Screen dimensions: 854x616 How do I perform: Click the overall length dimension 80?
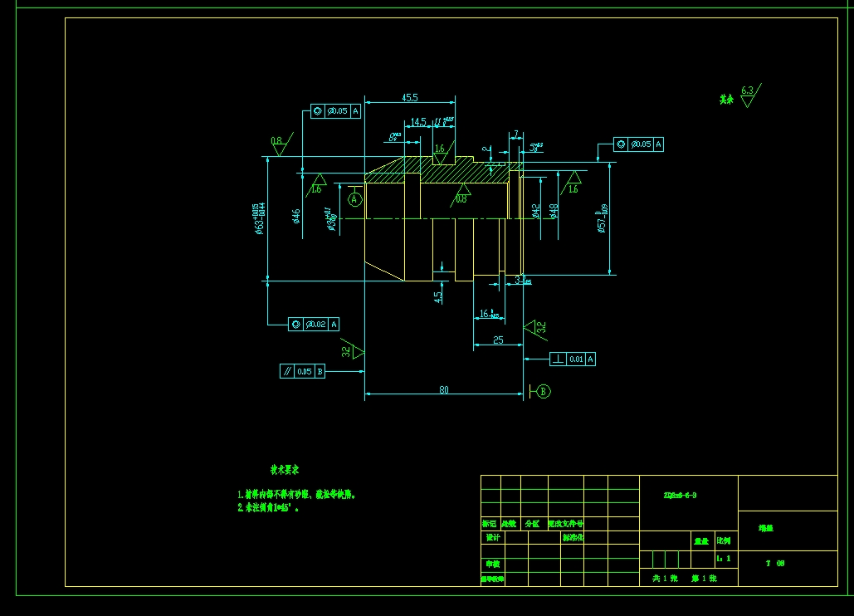tap(444, 389)
